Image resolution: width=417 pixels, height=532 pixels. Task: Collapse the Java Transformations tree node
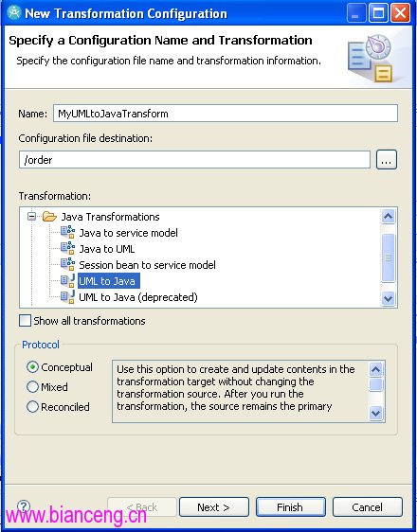31,217
